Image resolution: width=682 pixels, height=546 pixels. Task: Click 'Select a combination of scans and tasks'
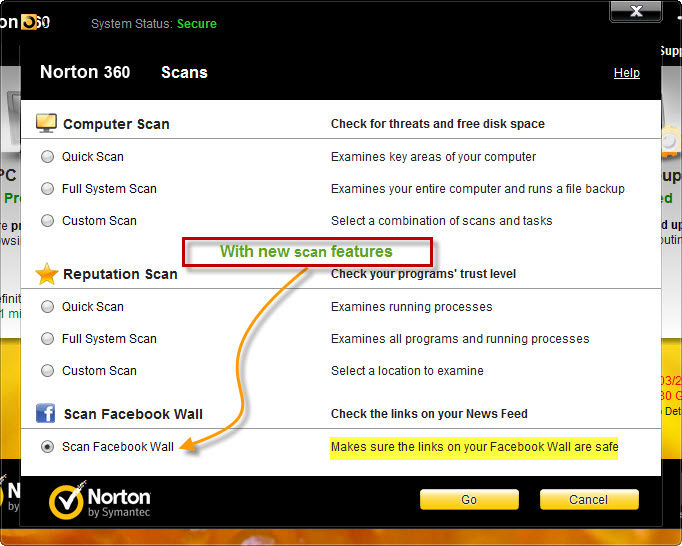tap(441, 221)
